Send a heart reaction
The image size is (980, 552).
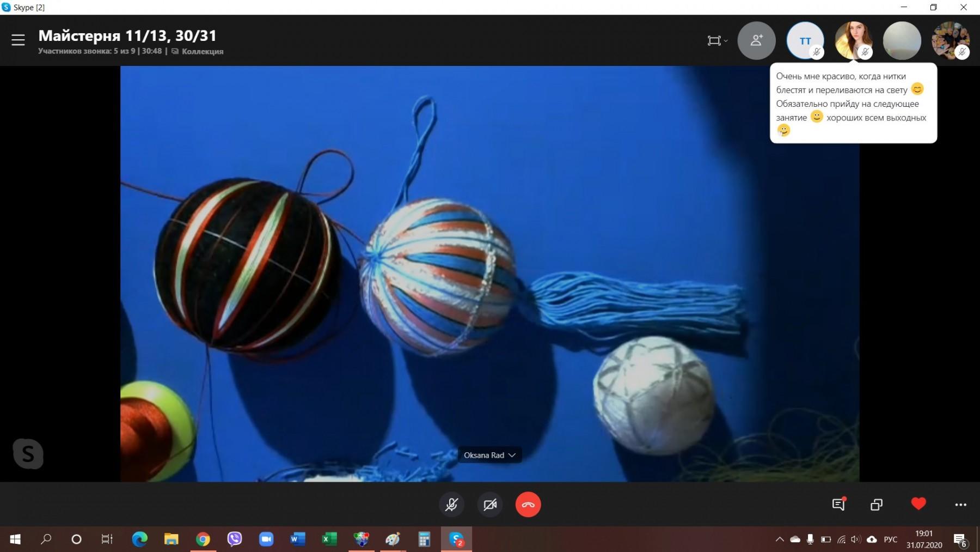pos(918,504)
